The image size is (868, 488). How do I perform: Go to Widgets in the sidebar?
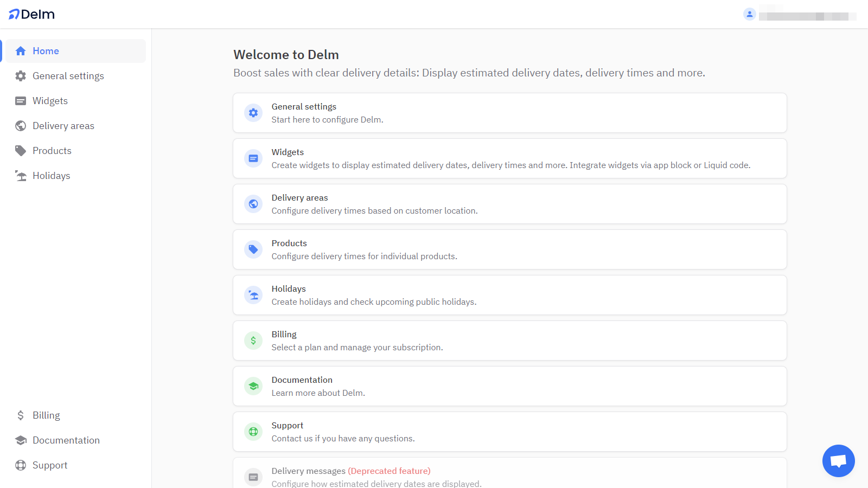[50, 101]
